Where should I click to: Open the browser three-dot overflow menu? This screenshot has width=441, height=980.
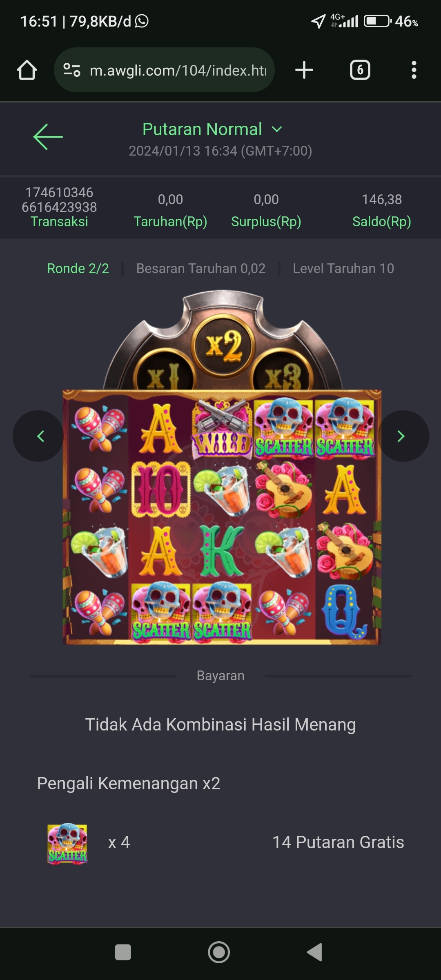(x=414, y=70)
